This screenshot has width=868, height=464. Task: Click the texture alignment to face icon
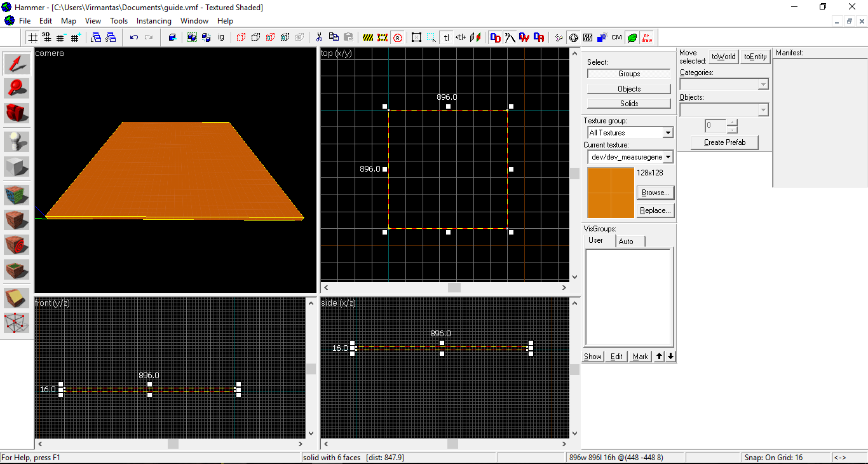coord(475,38)
